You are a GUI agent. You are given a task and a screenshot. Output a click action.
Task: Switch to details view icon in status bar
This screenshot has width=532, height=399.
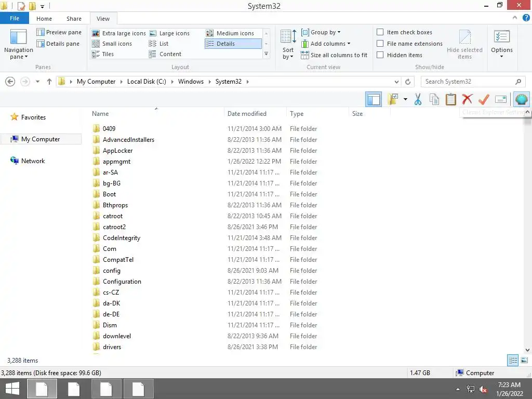[513, 360]
